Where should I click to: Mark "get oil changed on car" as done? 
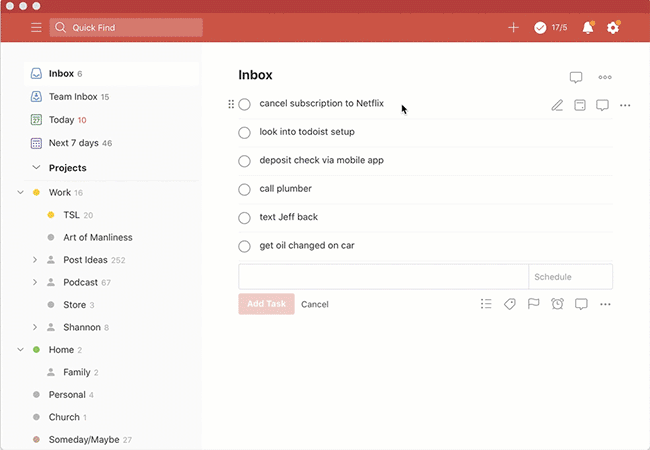pos(244,246)
